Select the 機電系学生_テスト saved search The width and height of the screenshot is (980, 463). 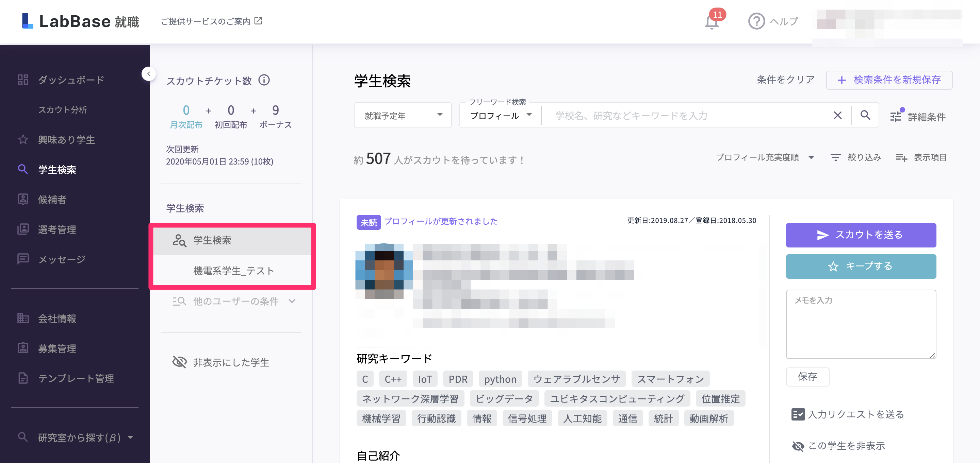click(233, 270)
